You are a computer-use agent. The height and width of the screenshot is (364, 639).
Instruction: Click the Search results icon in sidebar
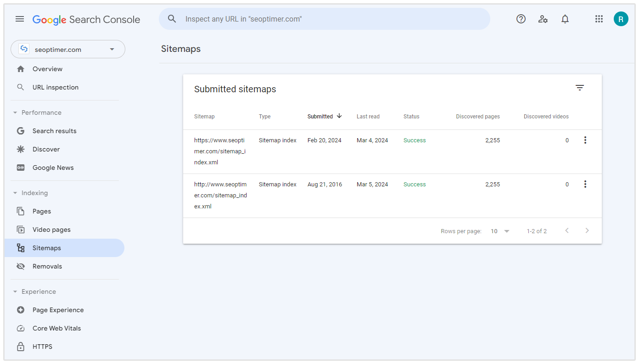[20, 131]
